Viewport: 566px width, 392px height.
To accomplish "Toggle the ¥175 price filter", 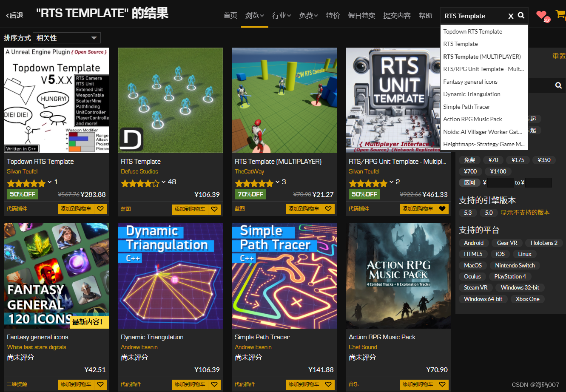I will [518, 160].
